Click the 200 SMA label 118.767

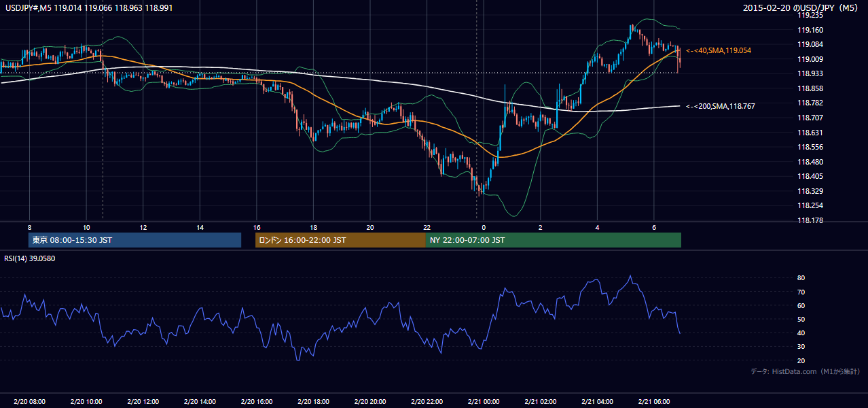click(721, 106)
